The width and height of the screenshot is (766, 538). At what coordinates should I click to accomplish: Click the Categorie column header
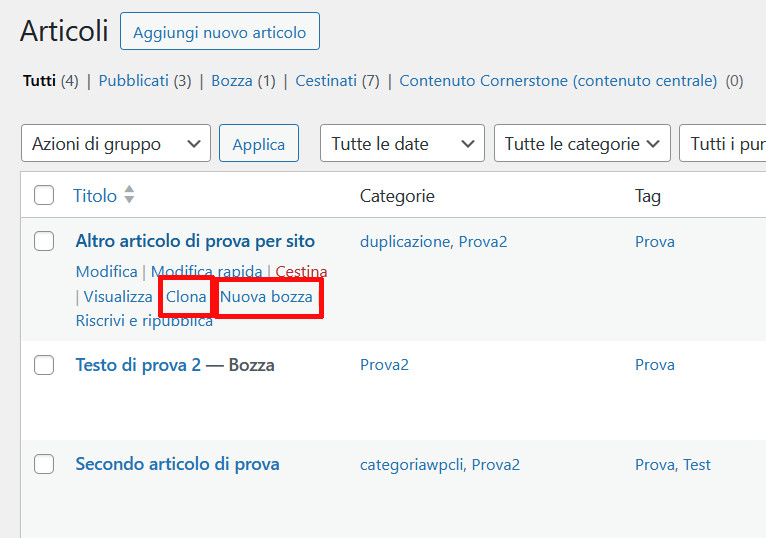pyautogui.click(x=397, y=196)
